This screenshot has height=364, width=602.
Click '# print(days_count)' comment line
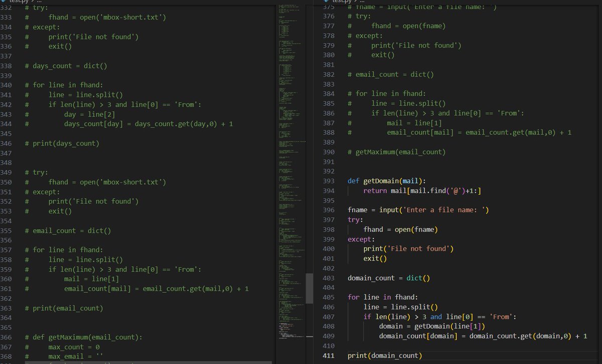[62, 143]
